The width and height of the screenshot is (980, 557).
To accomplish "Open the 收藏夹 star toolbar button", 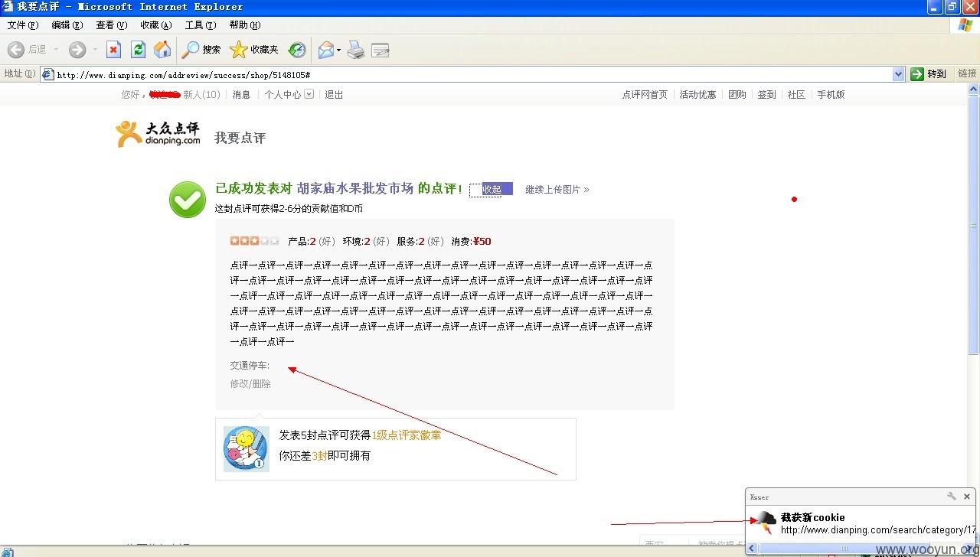I will [x=254, y=50].
